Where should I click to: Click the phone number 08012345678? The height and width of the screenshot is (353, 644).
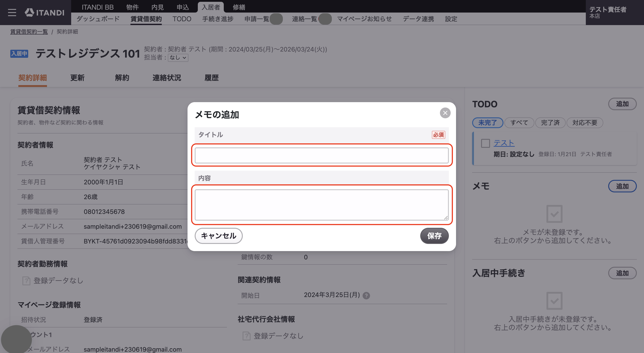[104, 212]
